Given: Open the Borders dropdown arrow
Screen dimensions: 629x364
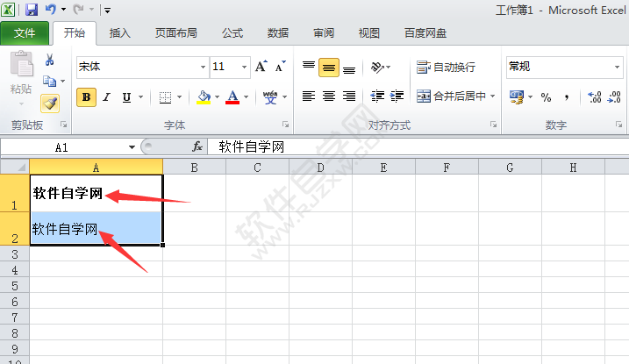Looking at the screenshot, I should (x=179, y=97).
